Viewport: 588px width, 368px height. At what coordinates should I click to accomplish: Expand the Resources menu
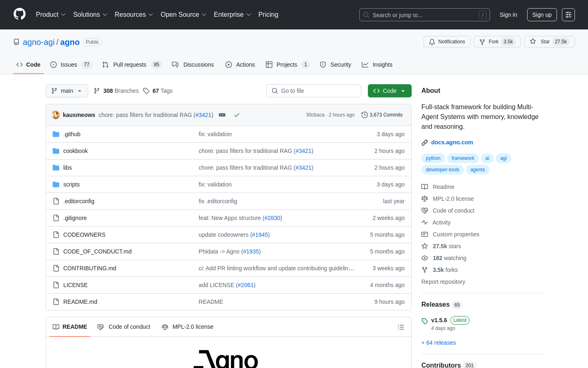pos(134,15)
